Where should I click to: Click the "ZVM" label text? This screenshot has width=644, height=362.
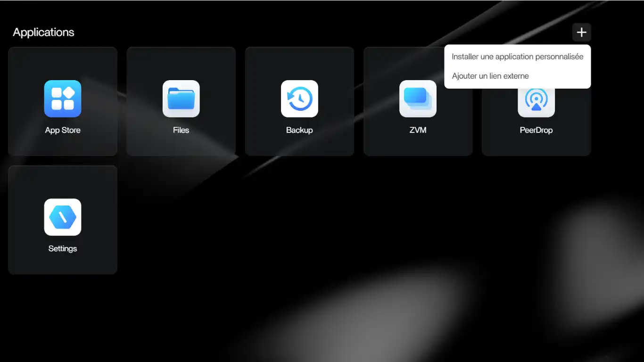418,130
